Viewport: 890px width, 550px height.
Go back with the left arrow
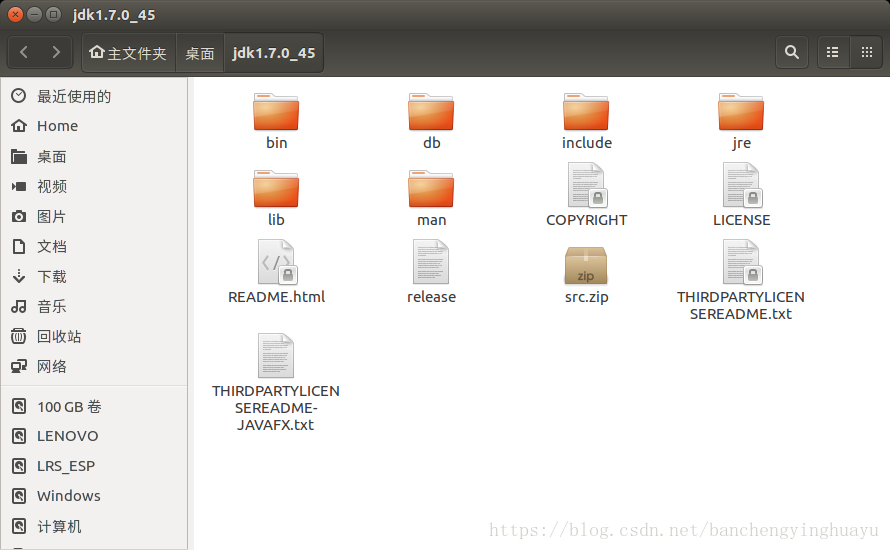(24, 52)
